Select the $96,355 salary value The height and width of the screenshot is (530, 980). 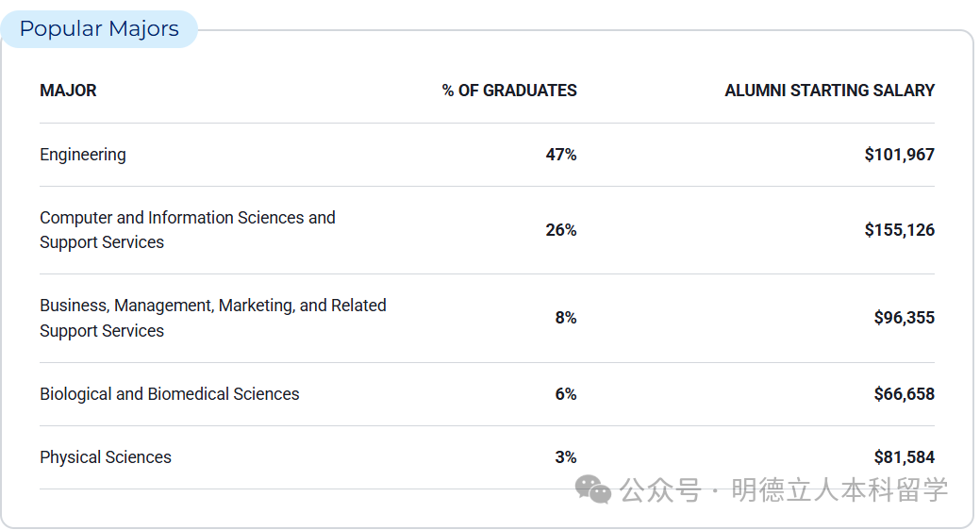click(904, 318)
